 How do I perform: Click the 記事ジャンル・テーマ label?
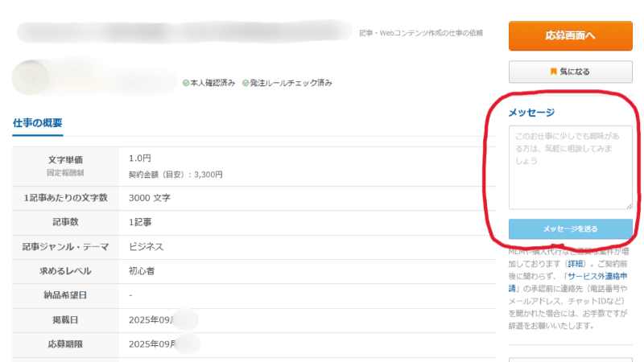pos(65,247)
